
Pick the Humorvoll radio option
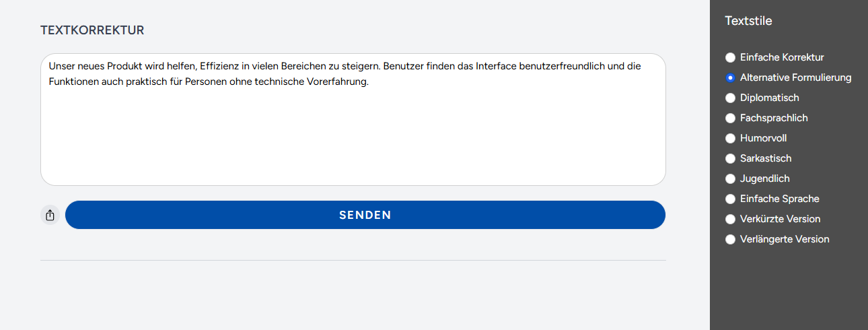pyautogui.click(x=730, y=139)
